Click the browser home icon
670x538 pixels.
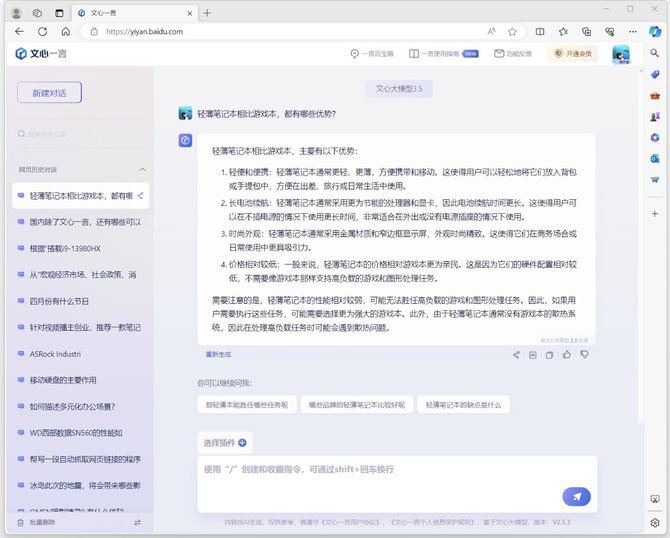click(x=66, y=31)
